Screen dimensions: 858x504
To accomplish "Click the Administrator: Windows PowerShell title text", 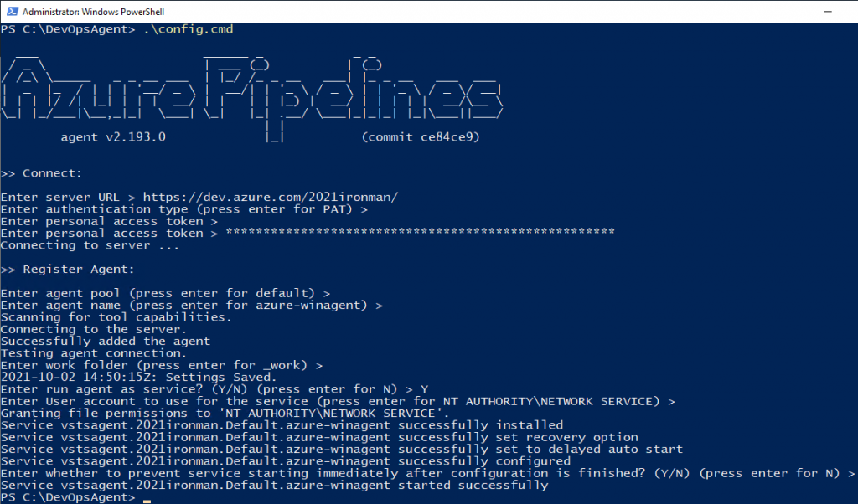I will click(x=93, y=12).
